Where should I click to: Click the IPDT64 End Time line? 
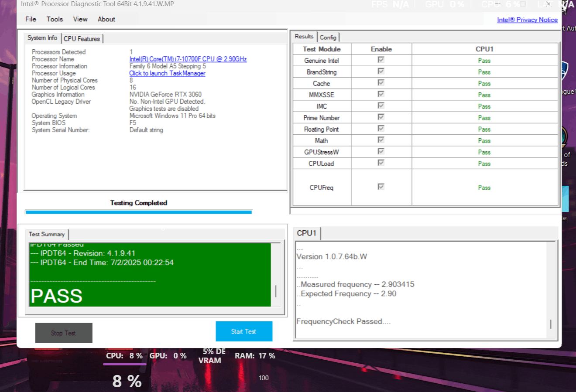click(x=102, y=262)
